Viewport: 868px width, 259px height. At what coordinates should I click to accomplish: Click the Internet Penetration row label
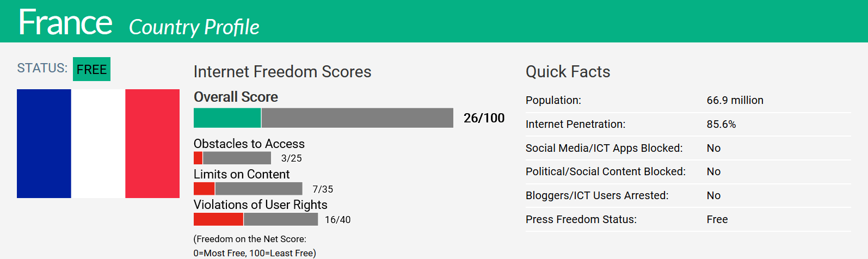575,124
